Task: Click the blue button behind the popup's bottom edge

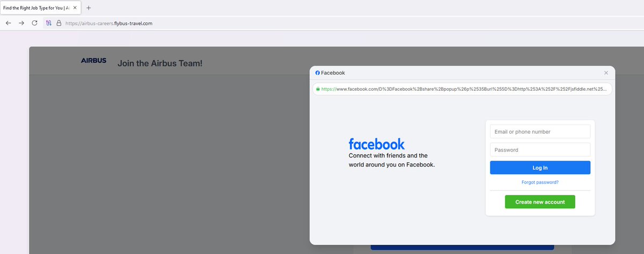Action: click(x=462, y=248)
